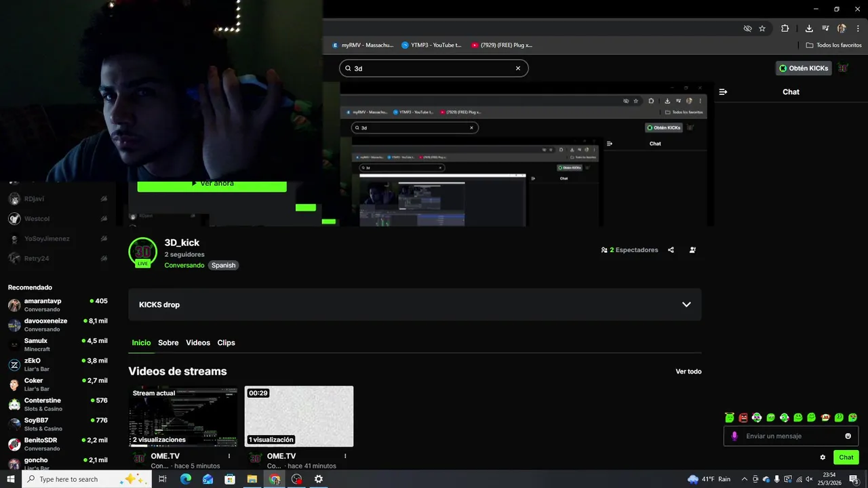Click the crossed-out eye icon in address bar

click(747, 28)
